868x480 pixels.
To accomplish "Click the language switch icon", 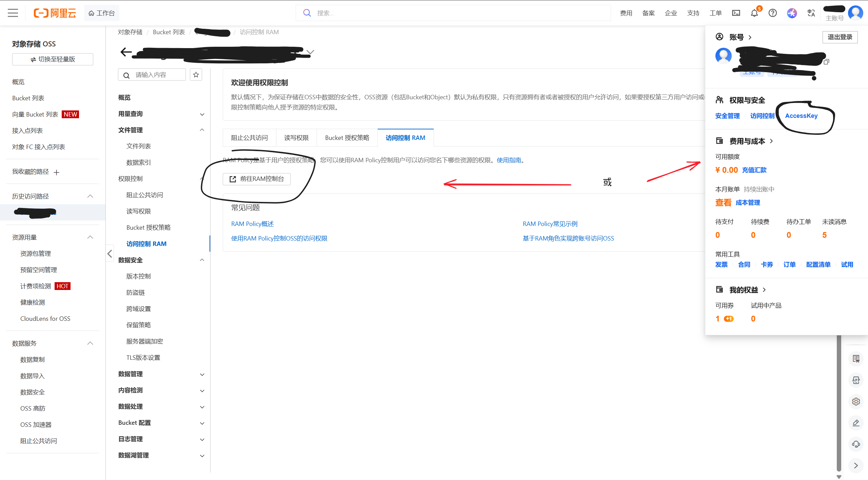I will (x=811, y=13).
